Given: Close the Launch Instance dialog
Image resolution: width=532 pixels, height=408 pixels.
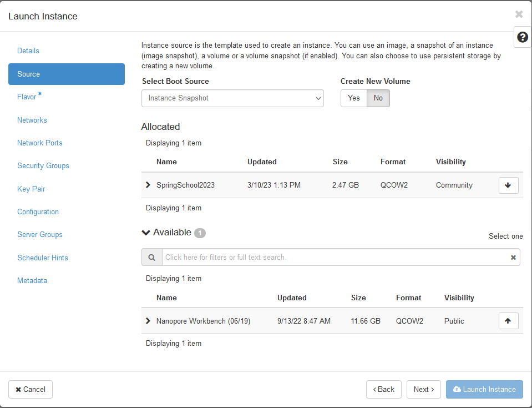Looking at the screenshot, I should pos(519,14).
